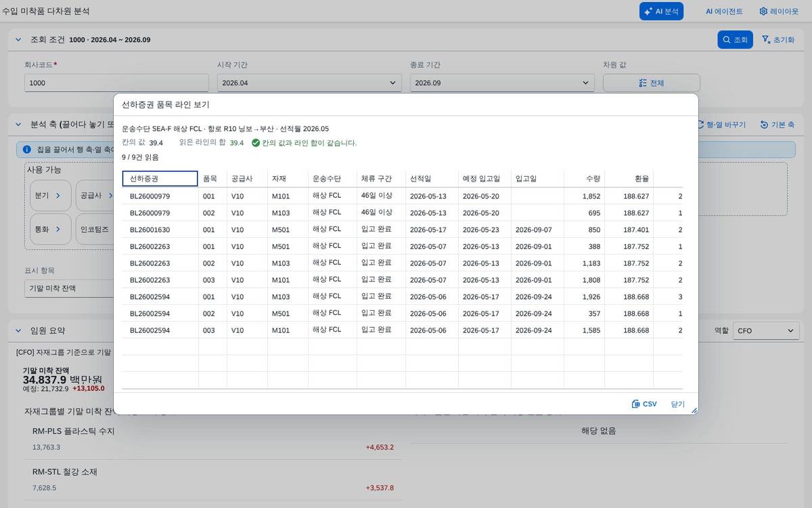Click the 운송수단 column header

pos(332,179)
